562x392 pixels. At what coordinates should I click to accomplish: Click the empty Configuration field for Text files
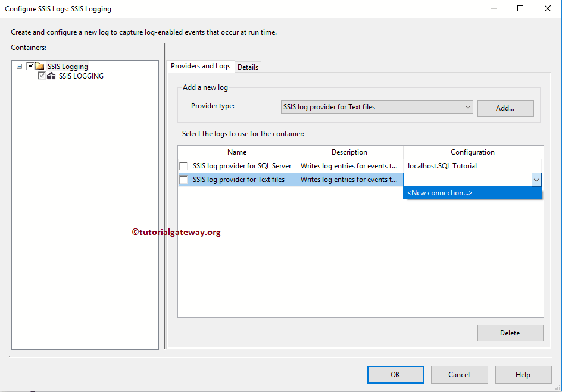[x=468, y=180]
